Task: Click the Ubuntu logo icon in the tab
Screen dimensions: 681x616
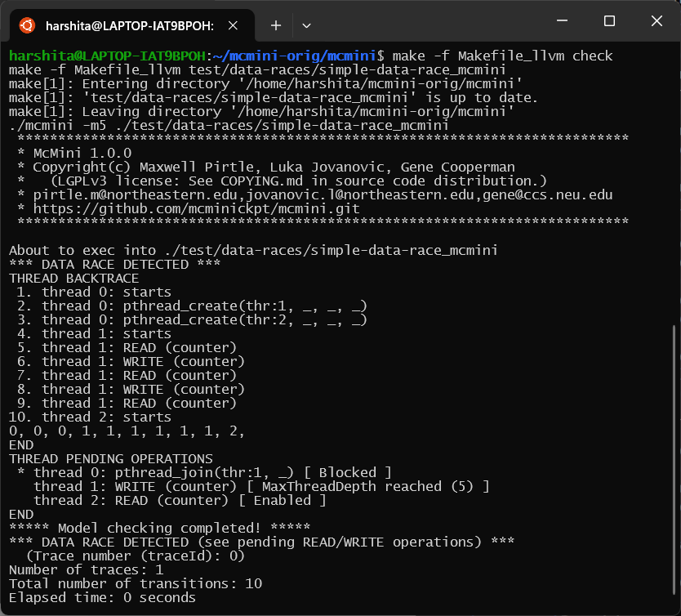Action: tap(27, 25)
